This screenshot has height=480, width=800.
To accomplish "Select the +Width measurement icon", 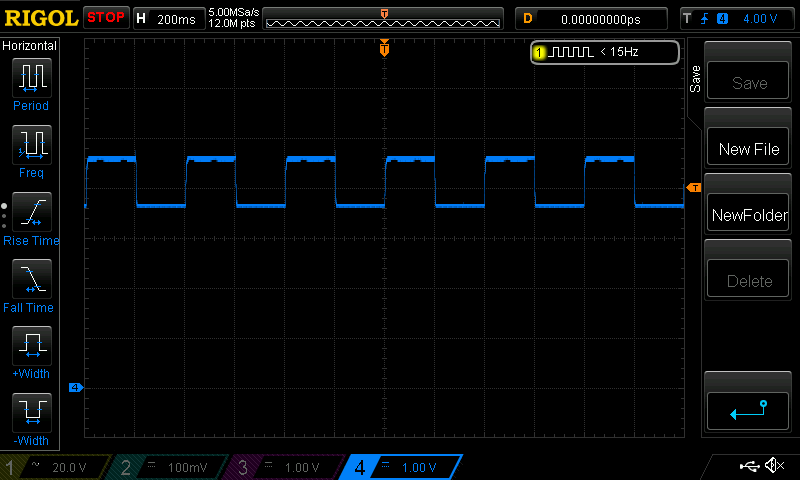I will [x=31, y=347].
